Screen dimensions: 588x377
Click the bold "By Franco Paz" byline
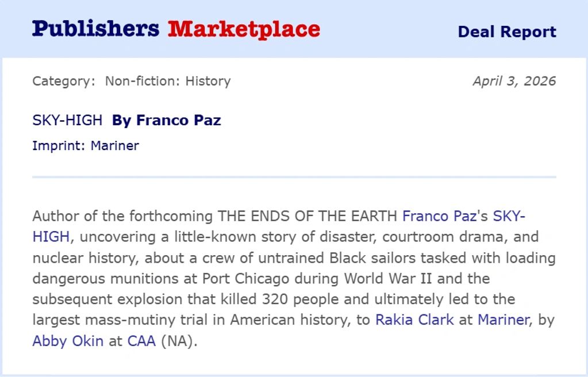pyautogui.click(x=166, y=120)
